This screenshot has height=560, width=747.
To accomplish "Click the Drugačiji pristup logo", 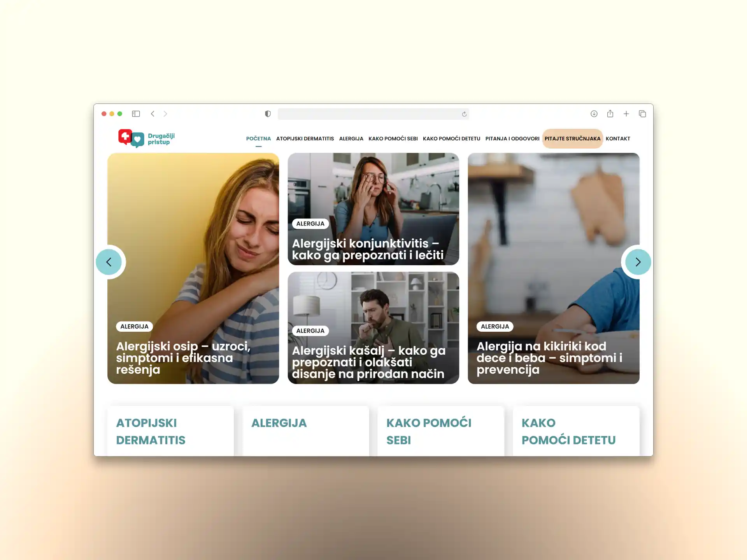I will pyautogui.click(x=147, y=138).
